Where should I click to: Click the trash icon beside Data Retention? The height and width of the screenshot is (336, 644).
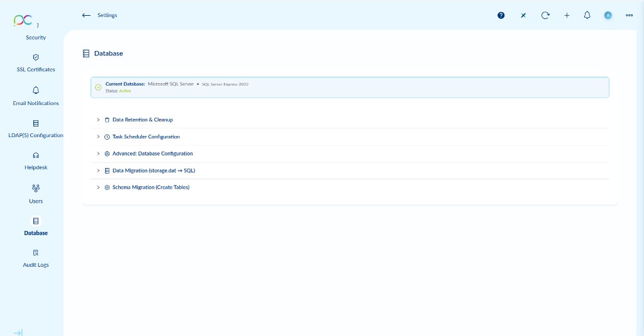click(107, 120)
